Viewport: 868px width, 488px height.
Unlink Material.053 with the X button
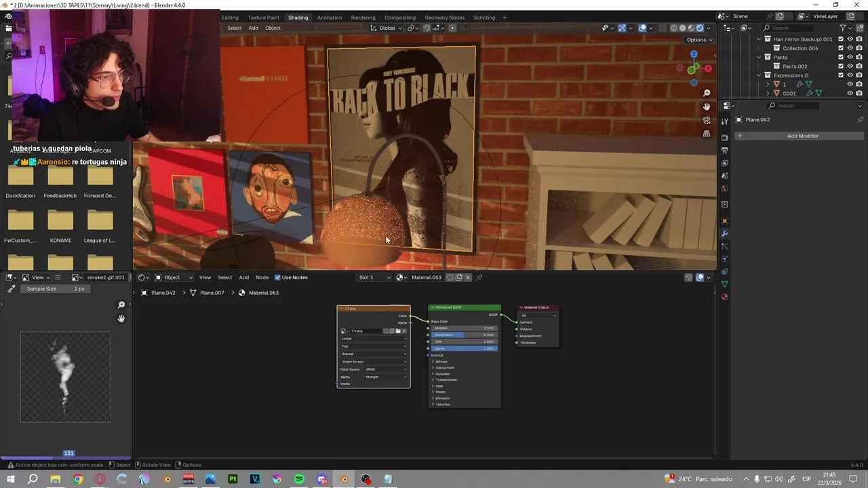(x=467, y=277)
